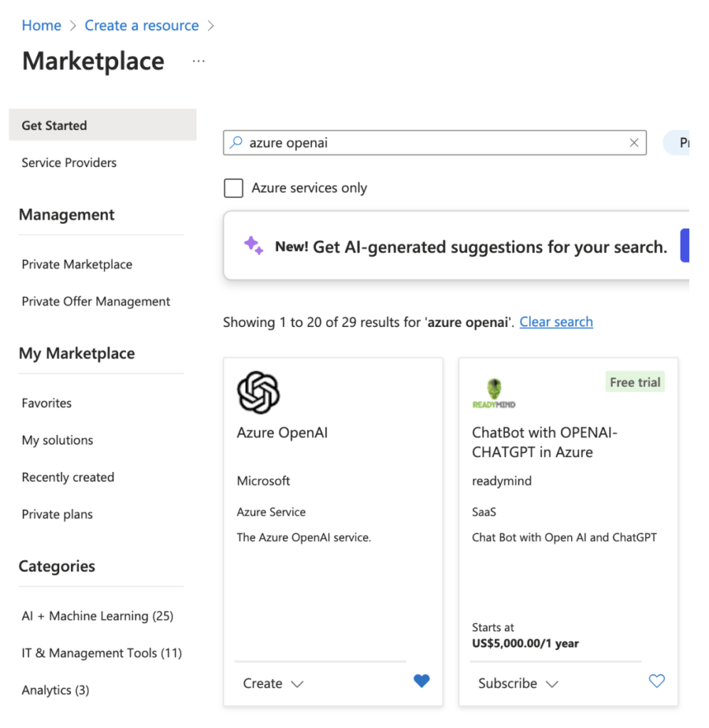Click the search magnifier icon in the search box
Image resolution: width=709 pixels, height=728 pixels.
click(235, 143)
